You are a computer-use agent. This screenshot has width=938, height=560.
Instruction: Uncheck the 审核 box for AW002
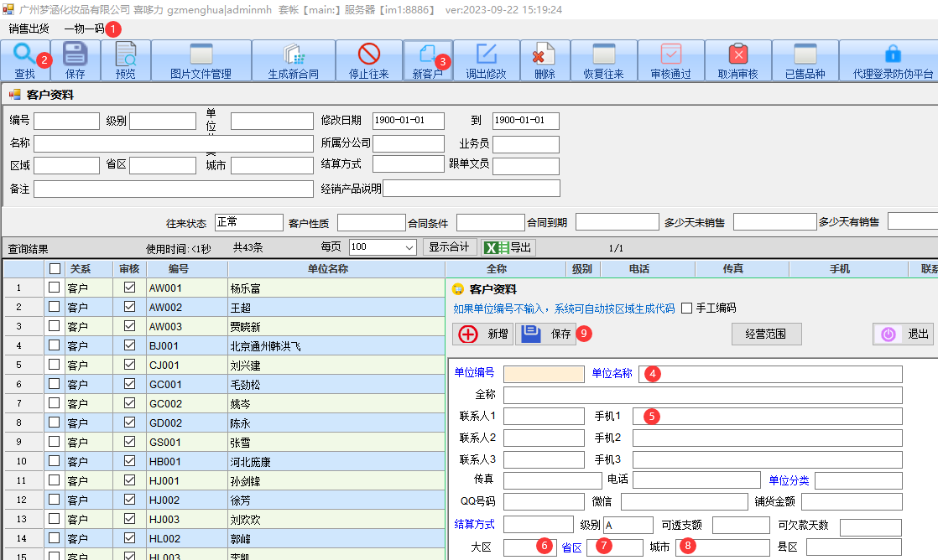pos(129,308)
